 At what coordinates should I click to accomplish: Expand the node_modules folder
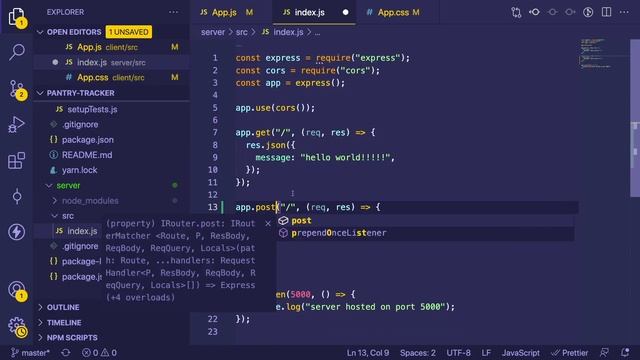(x=55, y=200)
